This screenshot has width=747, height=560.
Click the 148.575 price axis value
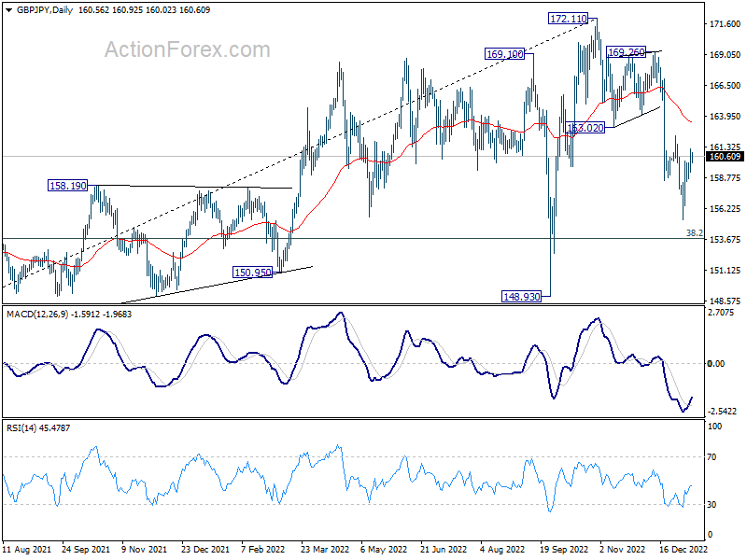[x=725, y=301]
